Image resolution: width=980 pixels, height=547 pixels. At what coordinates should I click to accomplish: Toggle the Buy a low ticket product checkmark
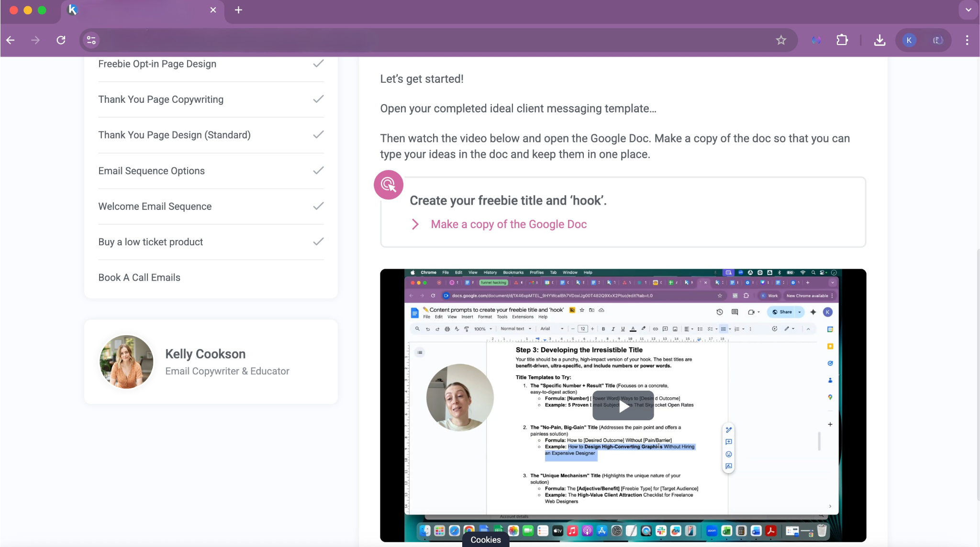click(318, 242)
